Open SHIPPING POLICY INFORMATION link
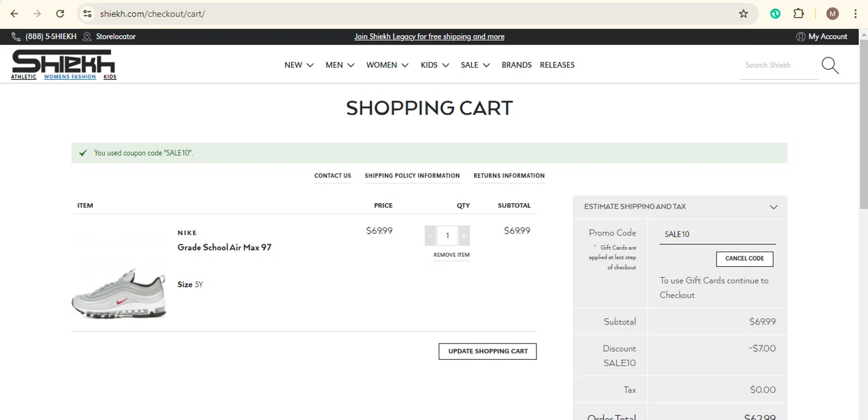 coord(412,176)
